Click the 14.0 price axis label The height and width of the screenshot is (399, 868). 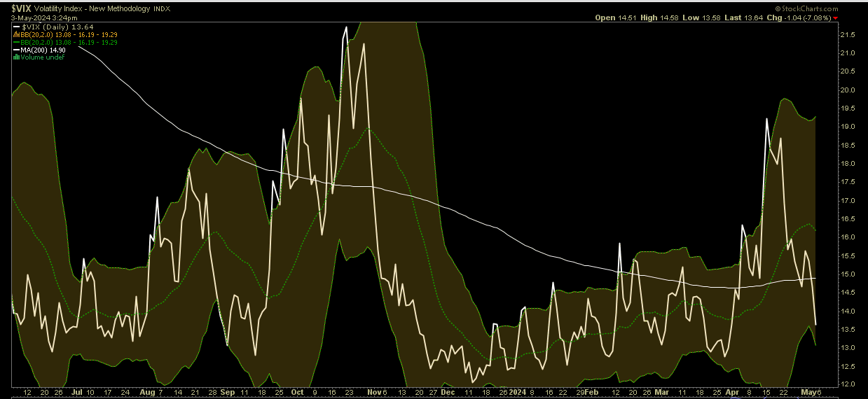point(846,311)
